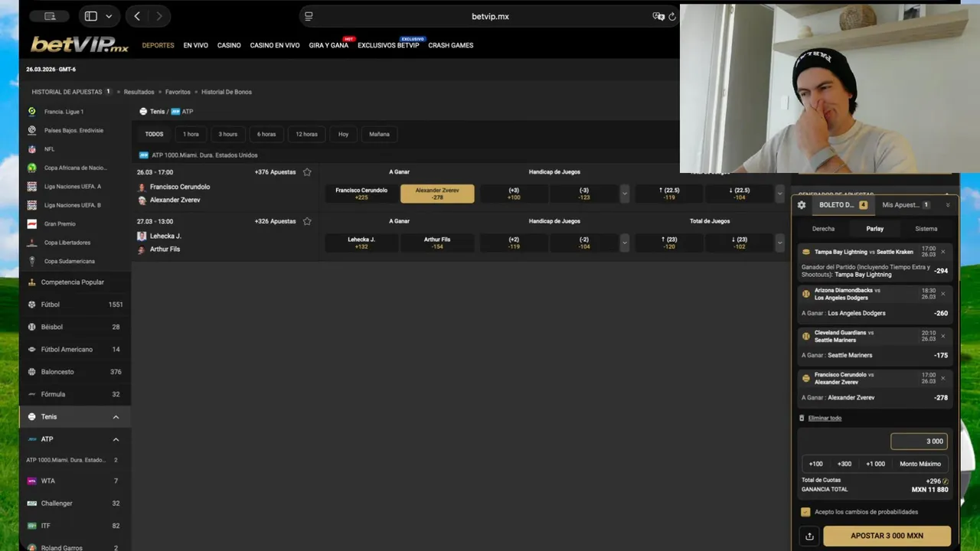Select Baloncesto sport category
Screen dimensions: 980x551
[75, 372]
